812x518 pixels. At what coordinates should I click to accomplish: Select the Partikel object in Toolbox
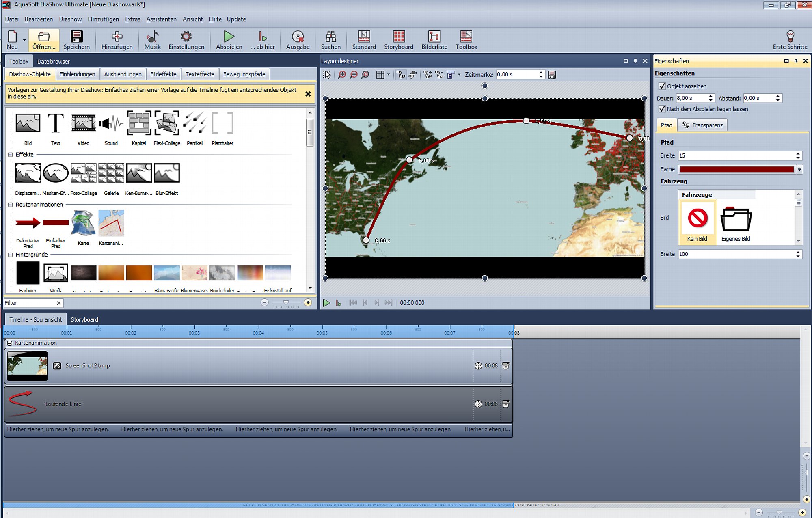194,123
